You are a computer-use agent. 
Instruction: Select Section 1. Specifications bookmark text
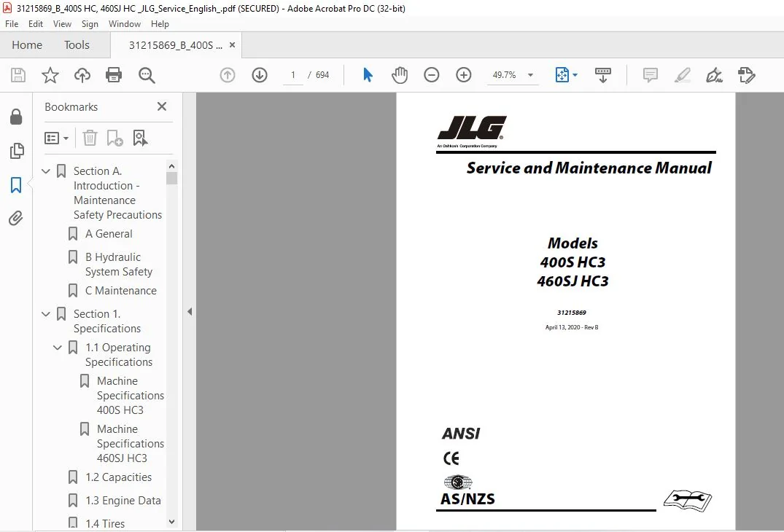click(x=107, y=321)
